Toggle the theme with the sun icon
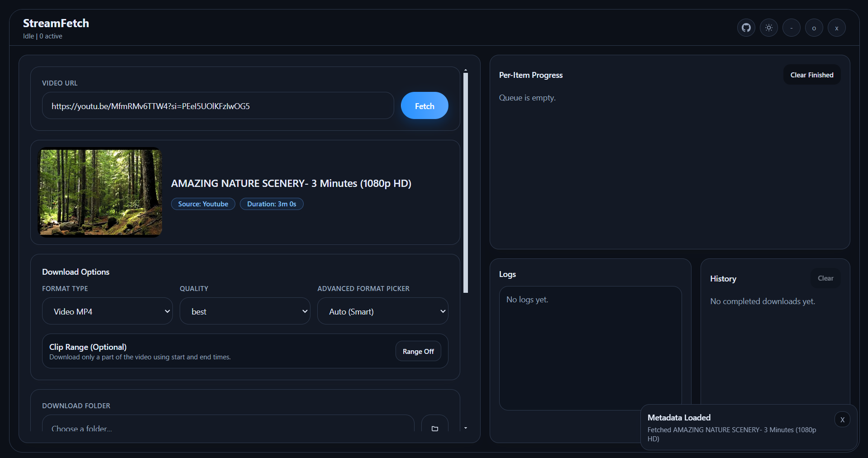 click(x=768, y=28)
